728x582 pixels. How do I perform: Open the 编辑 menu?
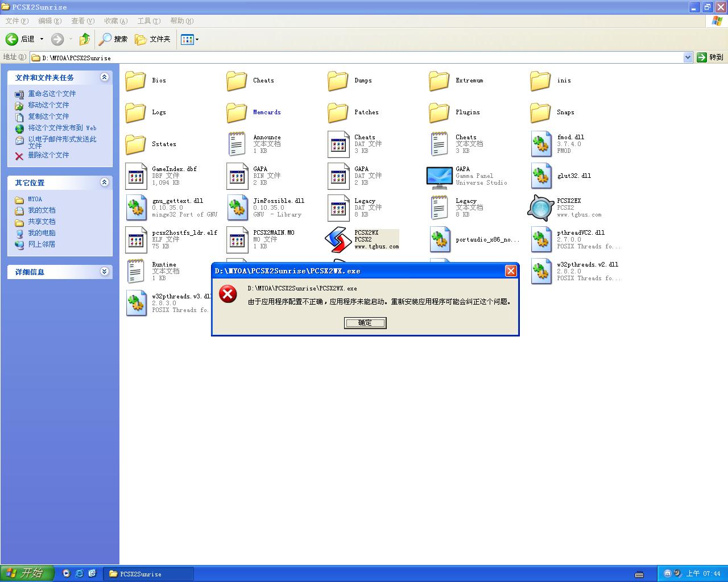50,21
